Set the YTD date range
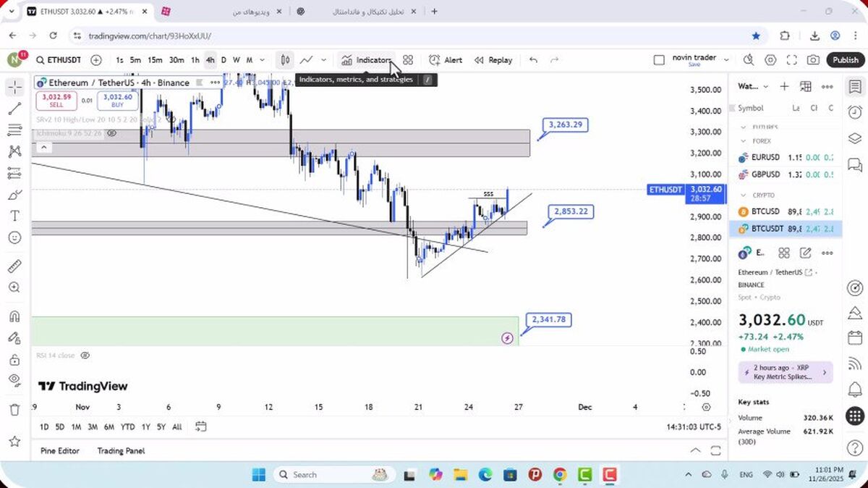 point(128,426)
